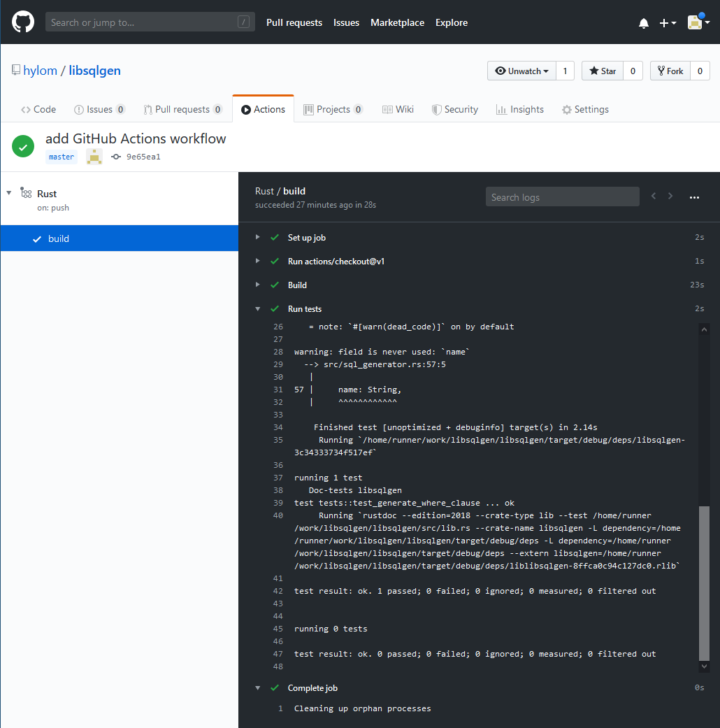This screenshot has height=728, width=720.
Task: Switch to the Insights tab
Action: pyautogui.click(x=520, y=110)
